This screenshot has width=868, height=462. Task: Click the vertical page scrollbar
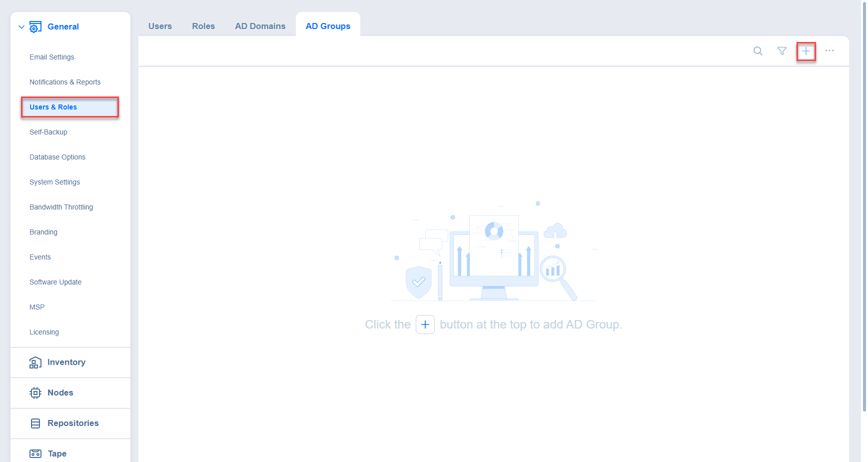tap(864, 200)
